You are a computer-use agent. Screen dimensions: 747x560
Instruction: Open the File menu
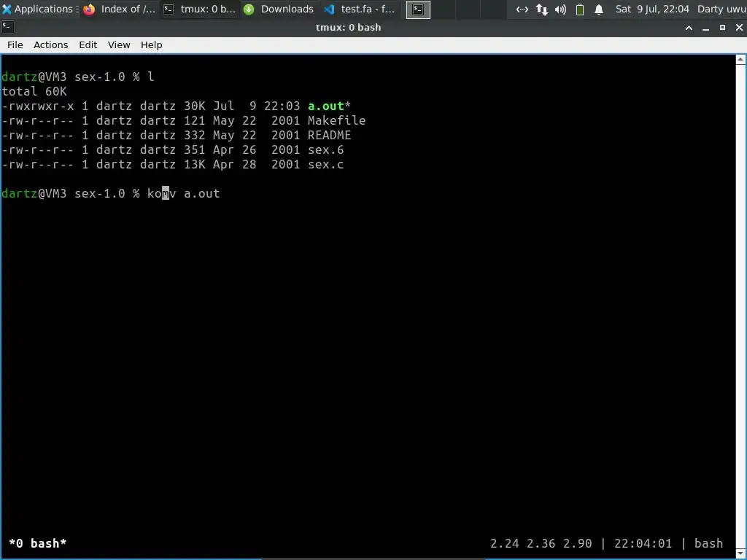[15, 44]
